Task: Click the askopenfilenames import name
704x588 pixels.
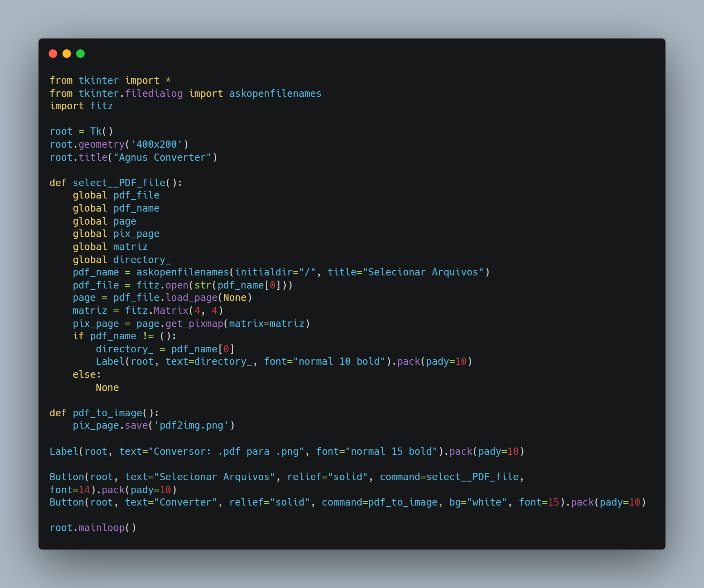Action: click(x=275, y=93)
